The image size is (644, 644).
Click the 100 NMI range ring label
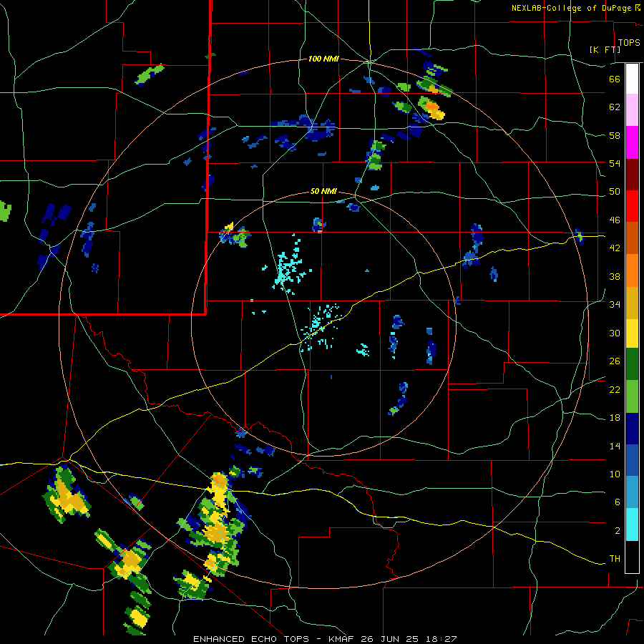[323, 59]
